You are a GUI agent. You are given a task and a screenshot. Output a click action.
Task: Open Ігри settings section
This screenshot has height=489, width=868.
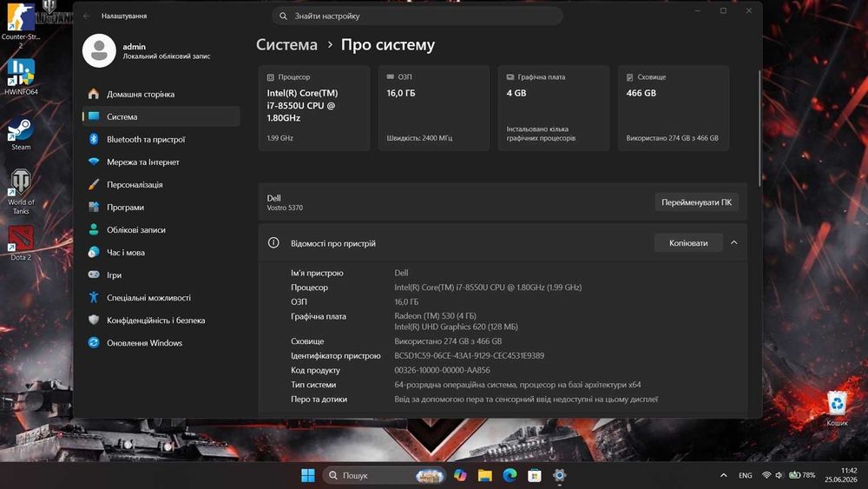pyautogui.click(x=161, y=274)
